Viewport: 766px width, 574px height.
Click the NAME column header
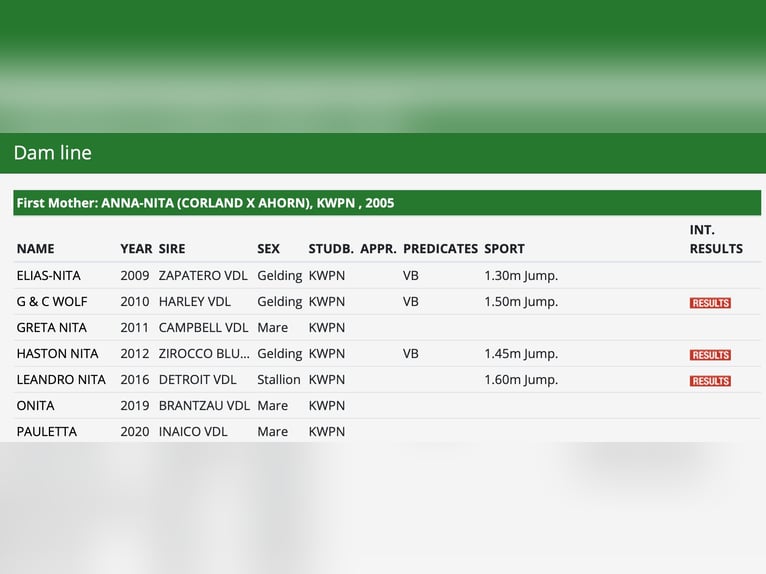(x=36, y=249)
